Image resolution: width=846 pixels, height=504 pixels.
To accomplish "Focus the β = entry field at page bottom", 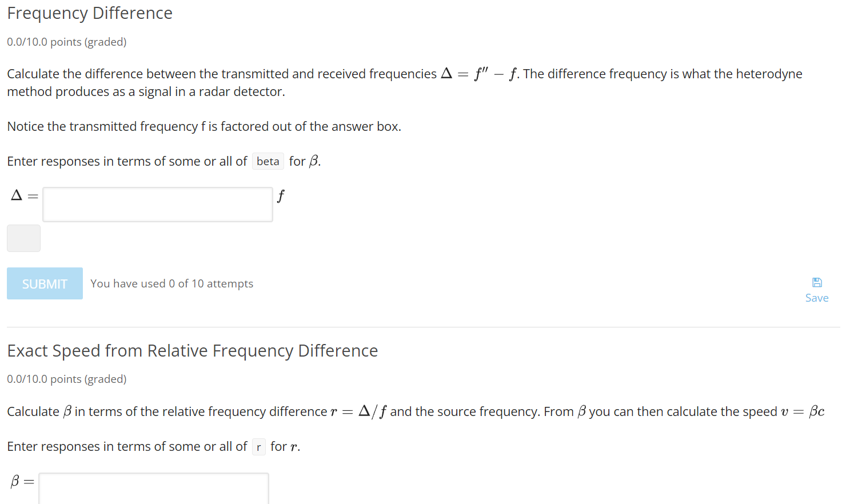I will coord(153,490).
